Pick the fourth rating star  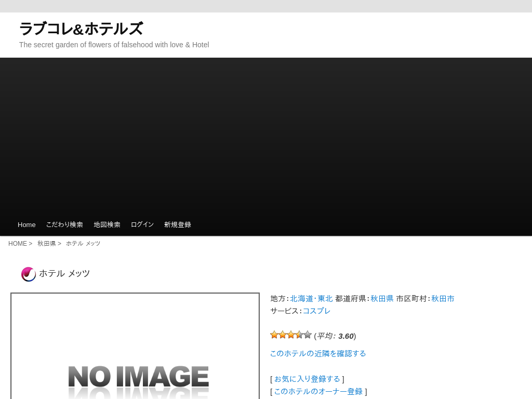[x=299, y=335]
